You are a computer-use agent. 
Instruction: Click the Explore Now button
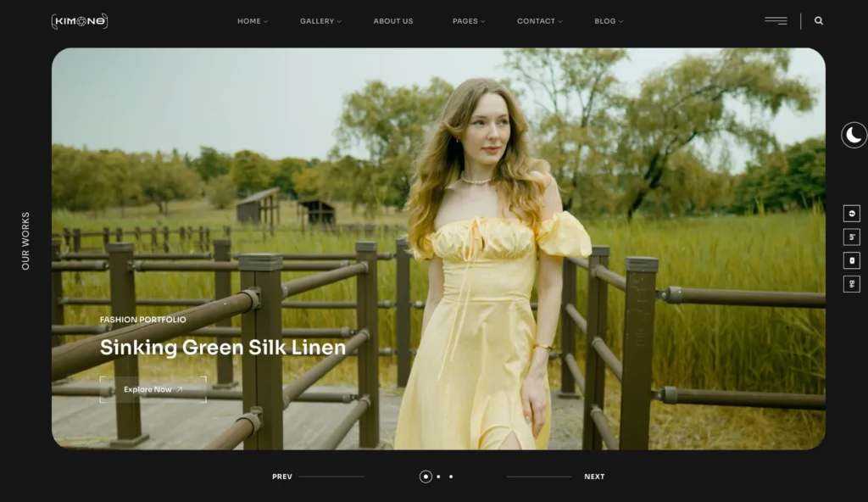[x=153, y=389]
